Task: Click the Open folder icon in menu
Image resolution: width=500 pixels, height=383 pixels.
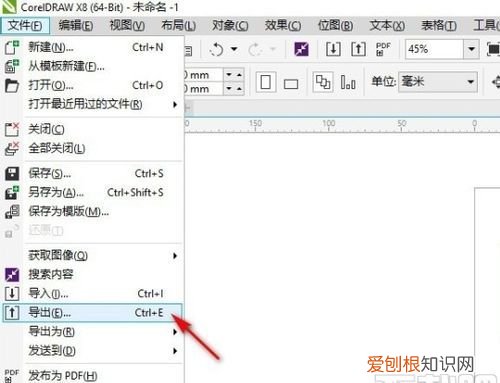Action: tap(12, 85)
